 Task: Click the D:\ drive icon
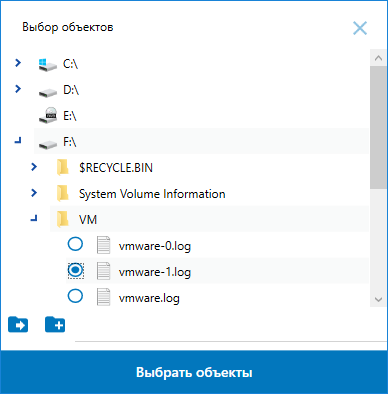click(x=48, y=93)
